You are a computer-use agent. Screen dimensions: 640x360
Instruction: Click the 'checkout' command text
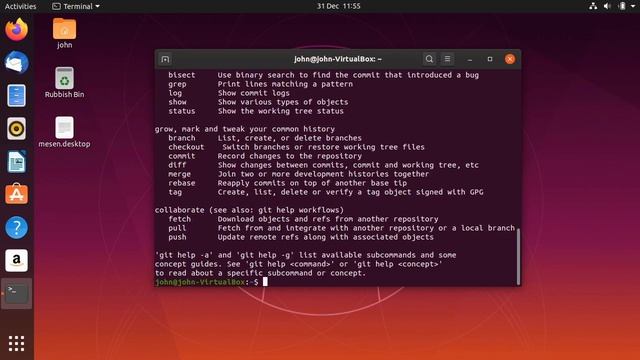point(186,147)
